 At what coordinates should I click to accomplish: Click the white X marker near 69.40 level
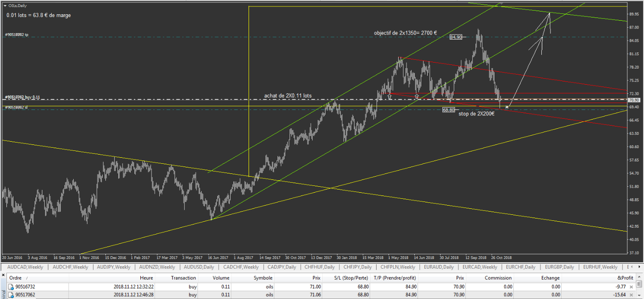tap(507, 107)
